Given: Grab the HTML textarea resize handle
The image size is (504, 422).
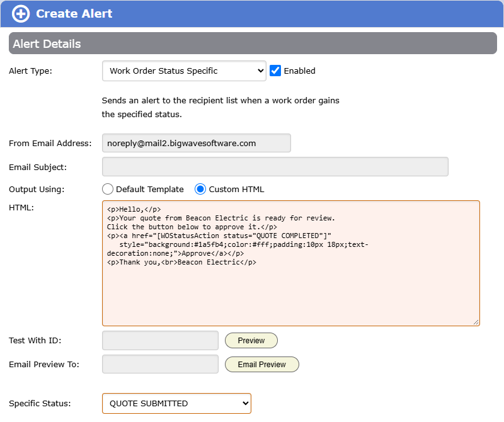Looking at the screenshot, I should (476, 322).
